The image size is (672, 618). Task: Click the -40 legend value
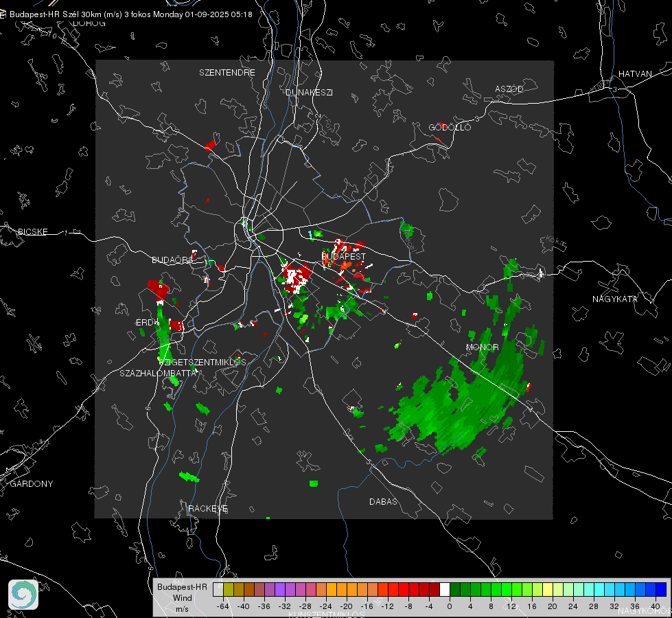click(x=244, y=607)
